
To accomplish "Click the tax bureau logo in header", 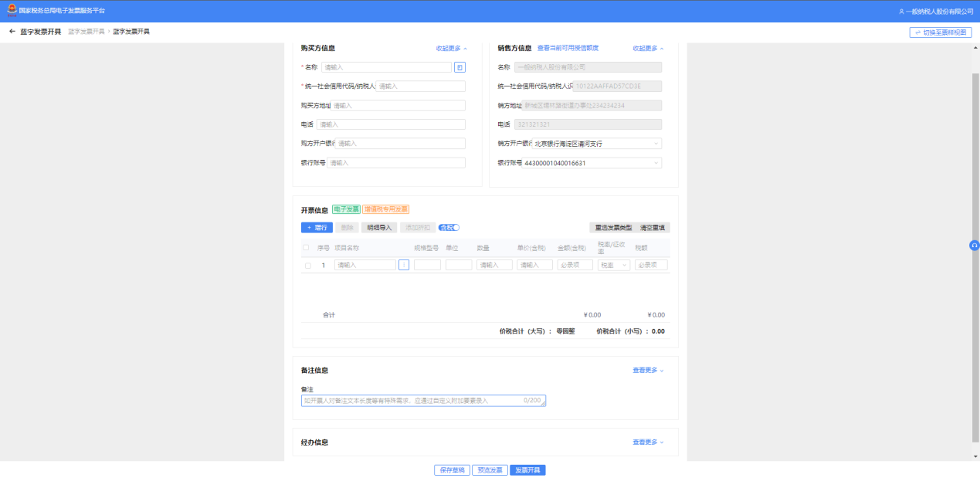I will [x=11, y=11].
